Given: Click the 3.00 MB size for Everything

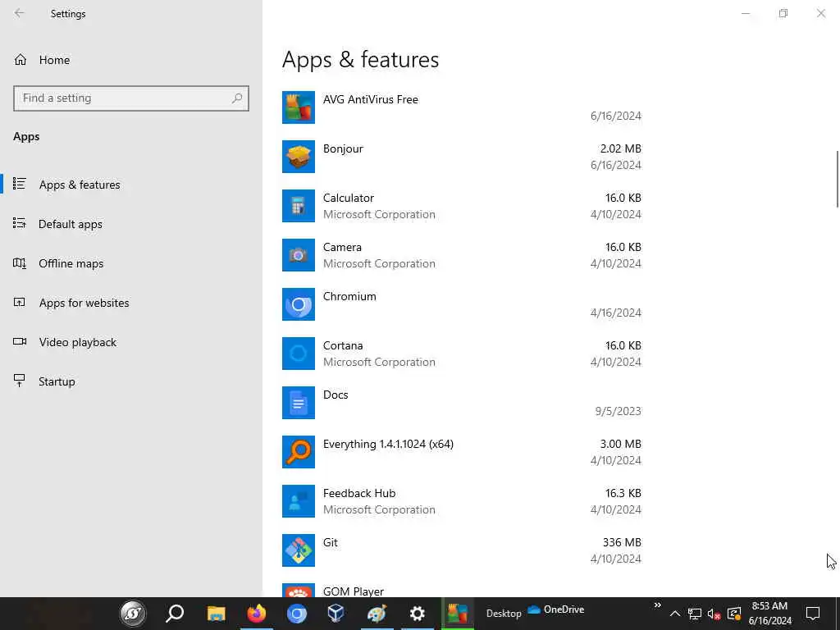Looking at the screenshot, I should click(x=620, y=444).
